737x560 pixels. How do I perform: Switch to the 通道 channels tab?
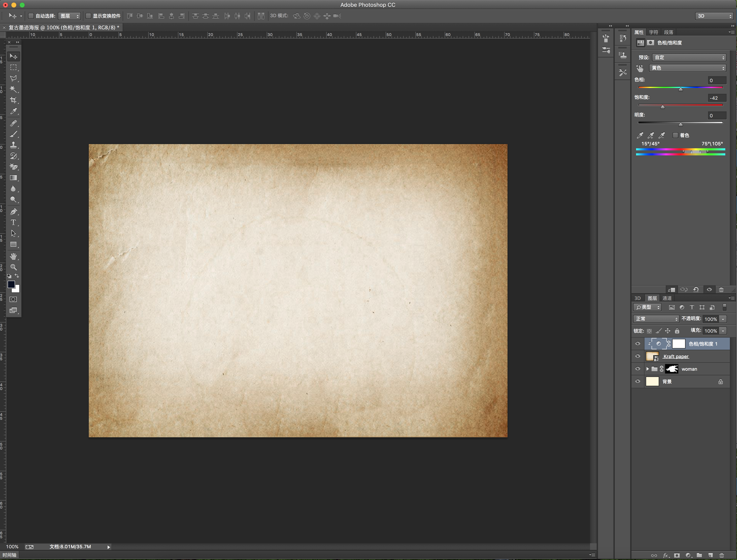tap(667, 298)
